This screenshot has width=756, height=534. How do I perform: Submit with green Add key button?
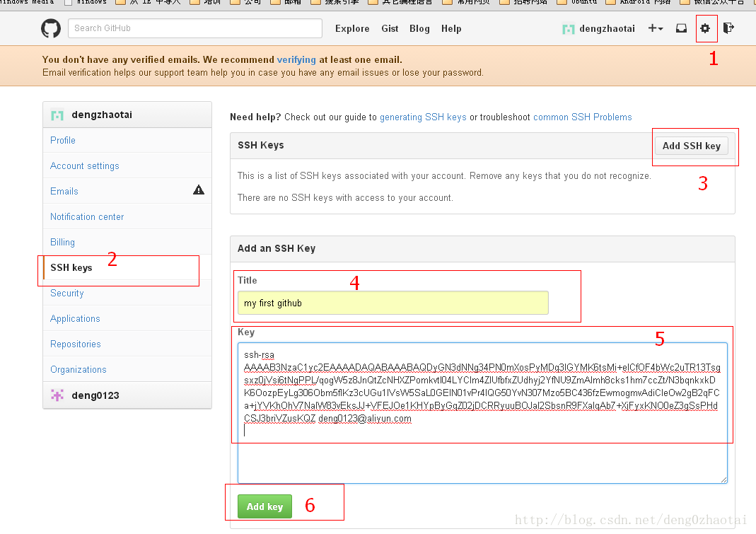[264, 506]
